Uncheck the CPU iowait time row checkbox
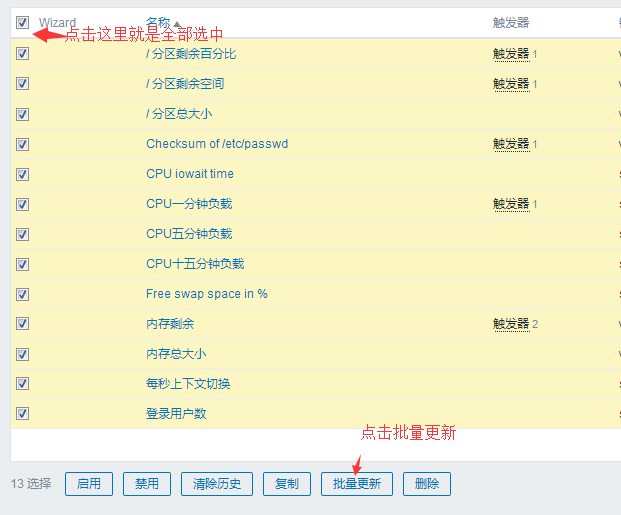The image size is (621, 515). coord(22,174)
